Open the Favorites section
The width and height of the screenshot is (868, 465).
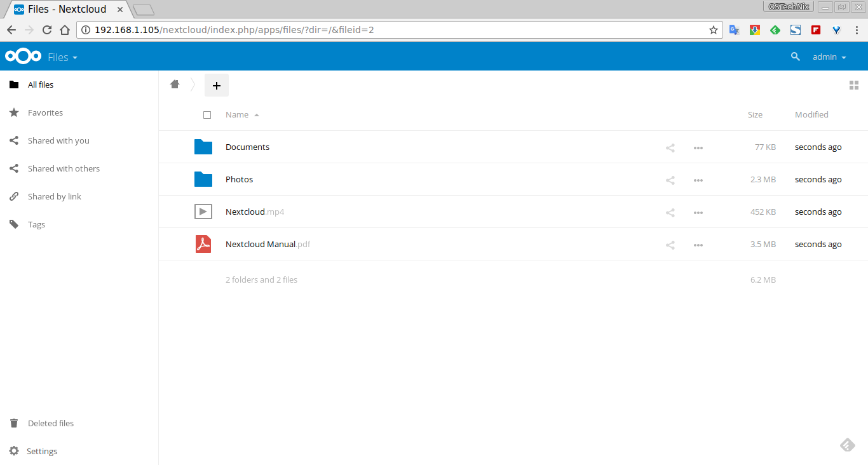click(x=45, y=112)
